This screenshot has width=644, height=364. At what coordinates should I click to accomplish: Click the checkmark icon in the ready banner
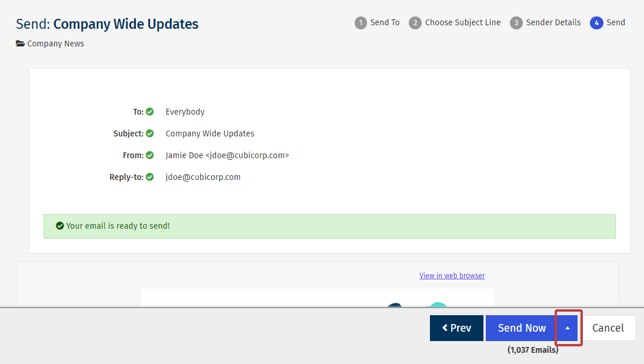(59, 226)
